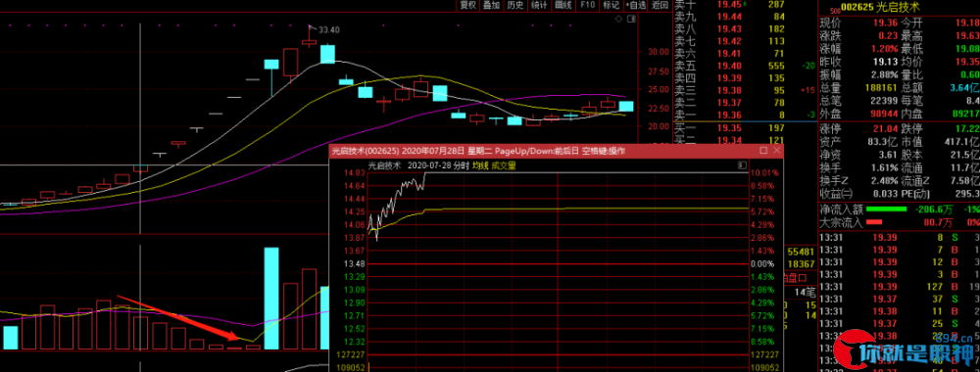
Task: Maximize the 光启技术 intraday popup window
Action: tap(763, 151)
